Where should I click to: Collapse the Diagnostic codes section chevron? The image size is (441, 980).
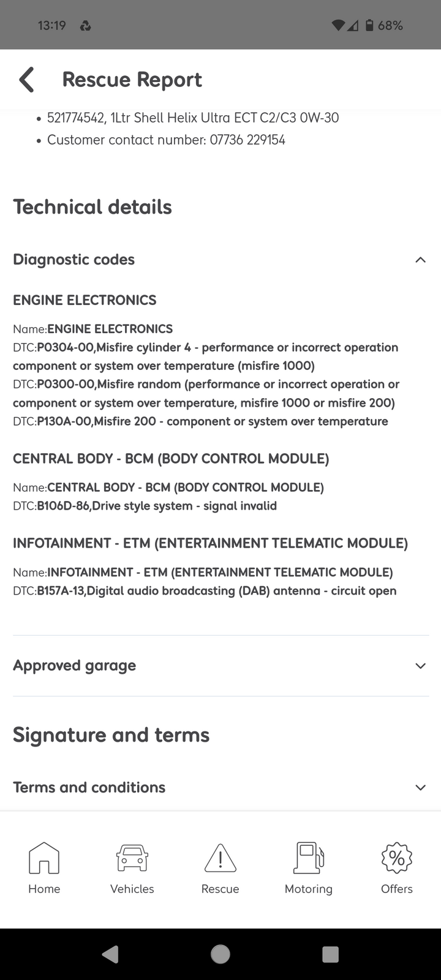point(420,260)
